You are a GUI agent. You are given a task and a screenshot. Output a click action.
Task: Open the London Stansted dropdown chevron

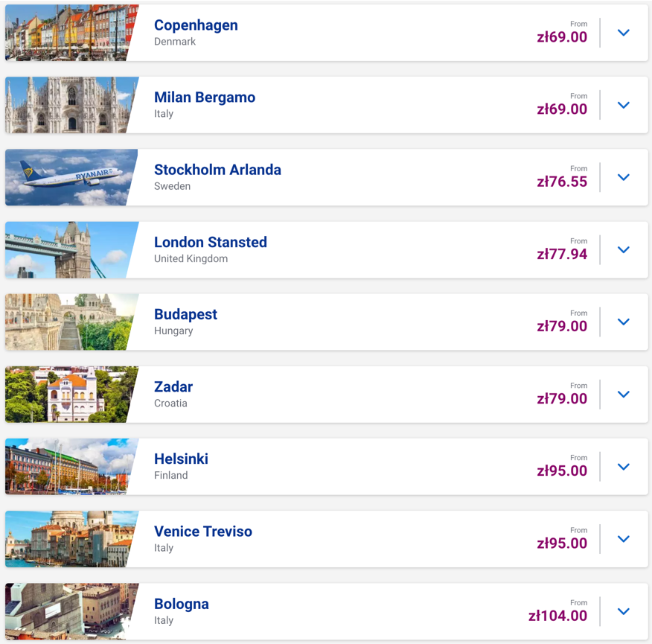[x=623, y=249]
